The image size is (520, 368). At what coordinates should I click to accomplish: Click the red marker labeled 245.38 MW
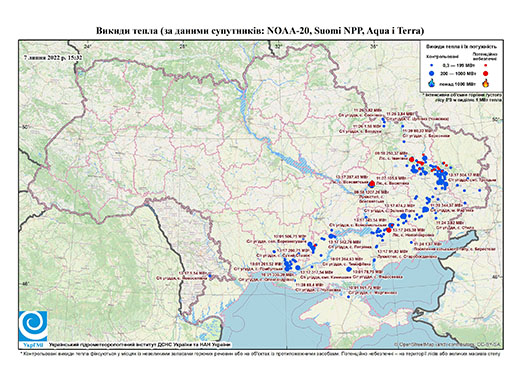coord(389,230)
